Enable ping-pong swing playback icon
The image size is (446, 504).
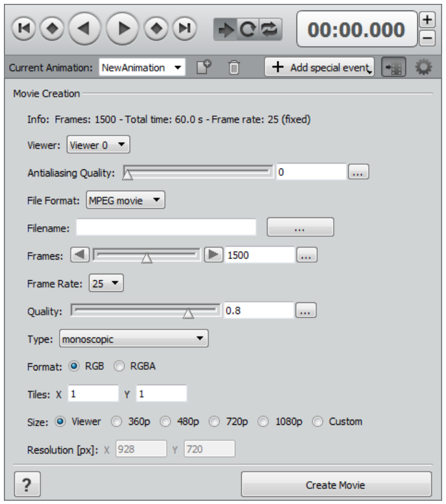270,29
